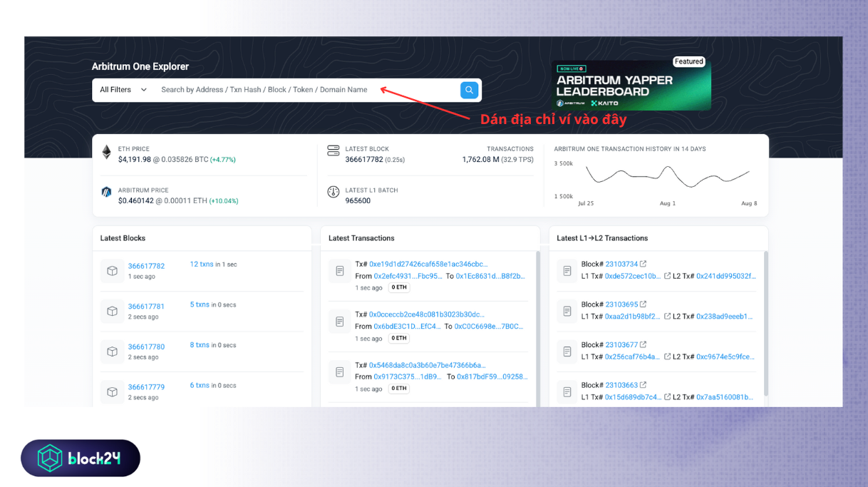Click external link icon beside block 23103695
This screenshot has height=487, width=868.
(644, 304)
